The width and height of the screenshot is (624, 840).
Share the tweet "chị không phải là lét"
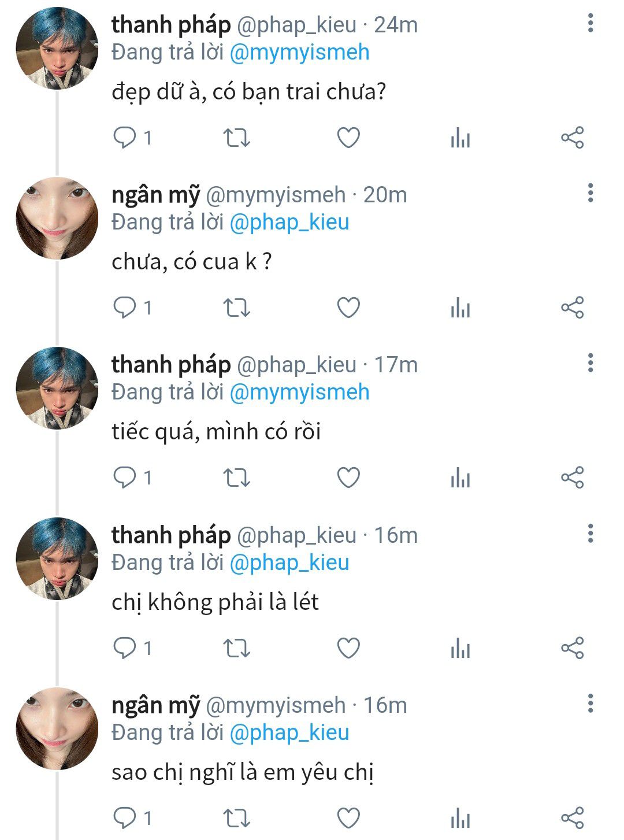click(573, 647)
